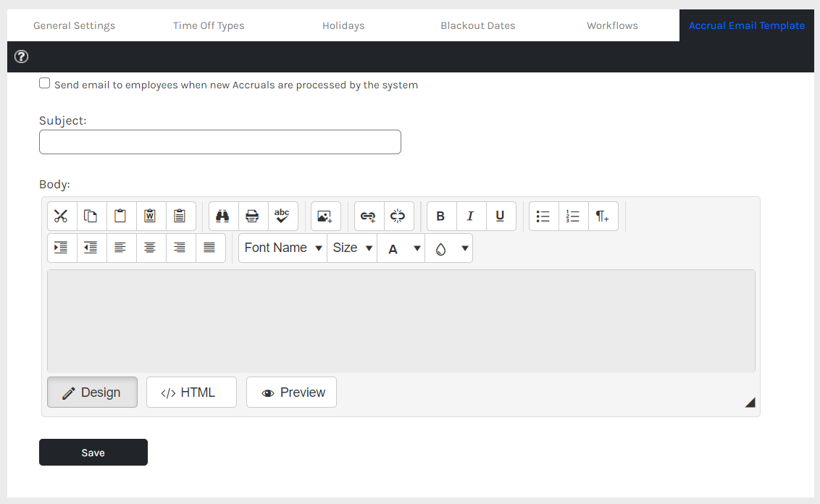Screen dimensions: 820x504
Task: Run the spell check tool
Action: pyautogui.click(x=283, y=216)
